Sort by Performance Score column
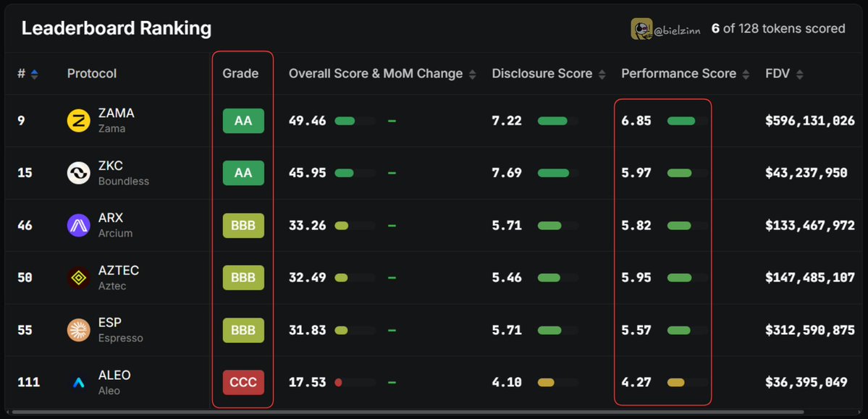The width and height of the screenshot is (868, 419). pyautogui.click(x=746, y=74)
